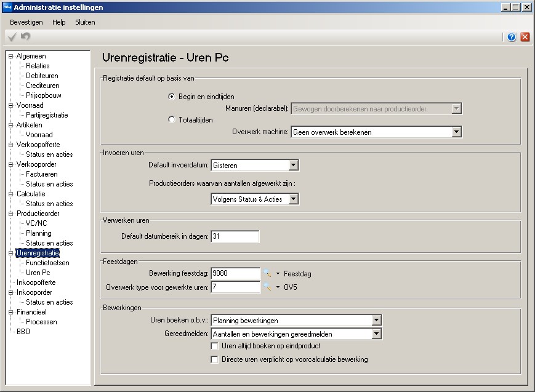Open the Gereedmelden dropdown

click(x=376, y=334)
